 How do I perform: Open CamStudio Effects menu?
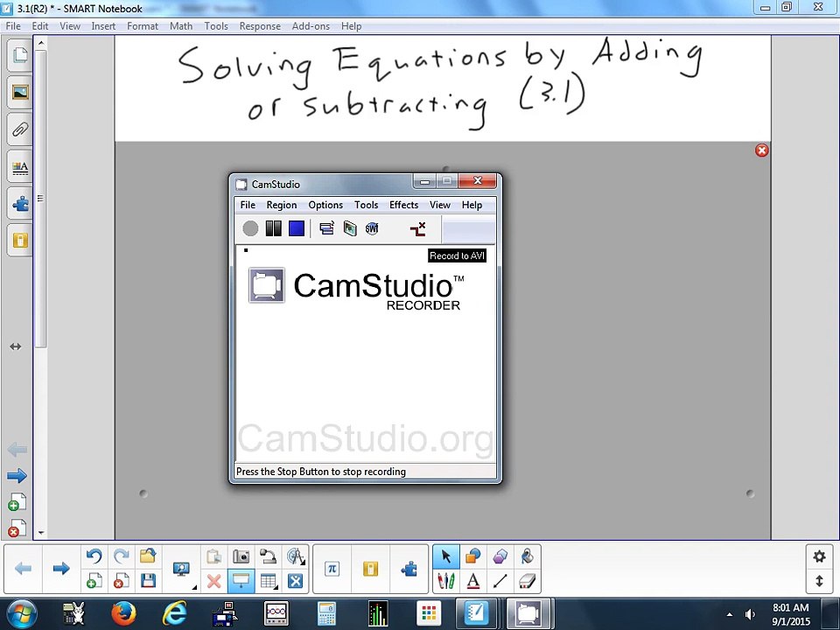(x=403, y=205)
